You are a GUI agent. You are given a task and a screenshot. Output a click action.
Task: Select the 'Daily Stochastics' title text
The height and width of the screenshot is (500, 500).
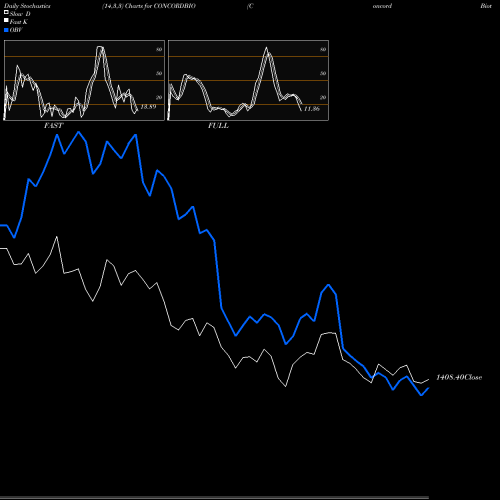pos(27,6)
